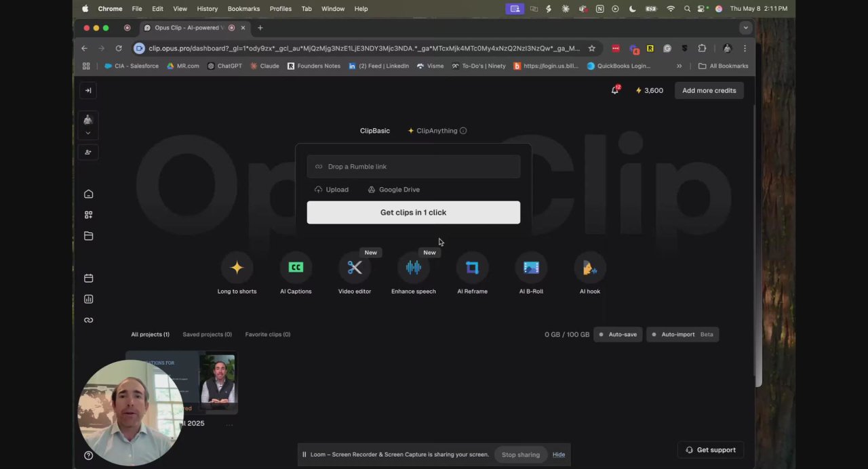The height and width of the screenshot is (469, 868).
Task: Go to the Home sidebar icon
Action: [x=88, y=194]
